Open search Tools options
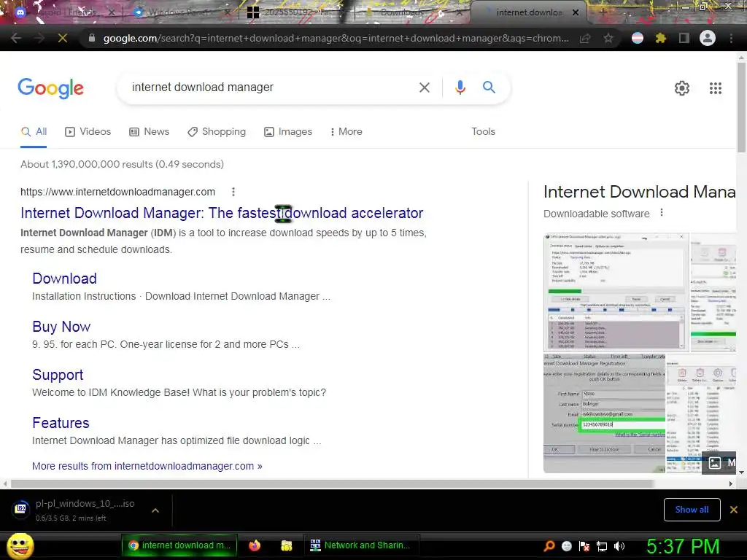Viewport: 747px width, 560px height. [x=483, y=132]
